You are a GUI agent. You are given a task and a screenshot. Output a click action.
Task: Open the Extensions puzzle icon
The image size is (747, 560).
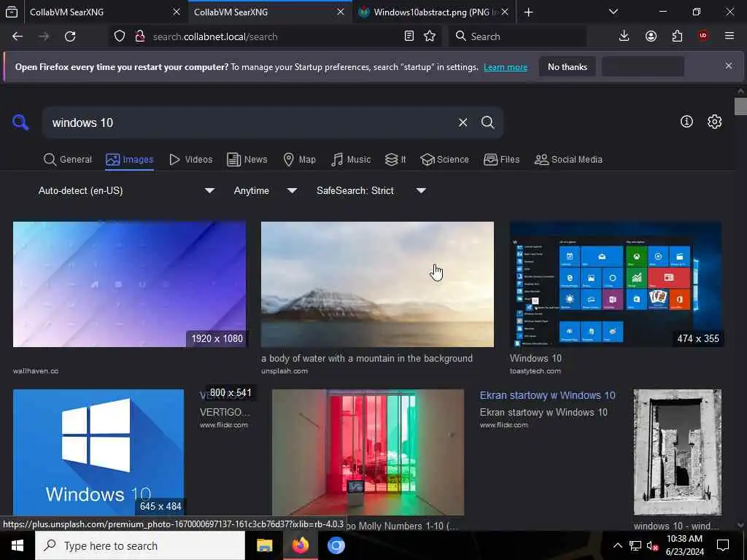[677, 36]
